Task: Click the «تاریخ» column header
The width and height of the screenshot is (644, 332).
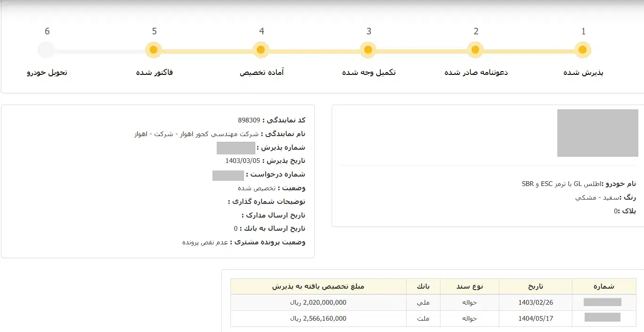Action: [535, 286]
